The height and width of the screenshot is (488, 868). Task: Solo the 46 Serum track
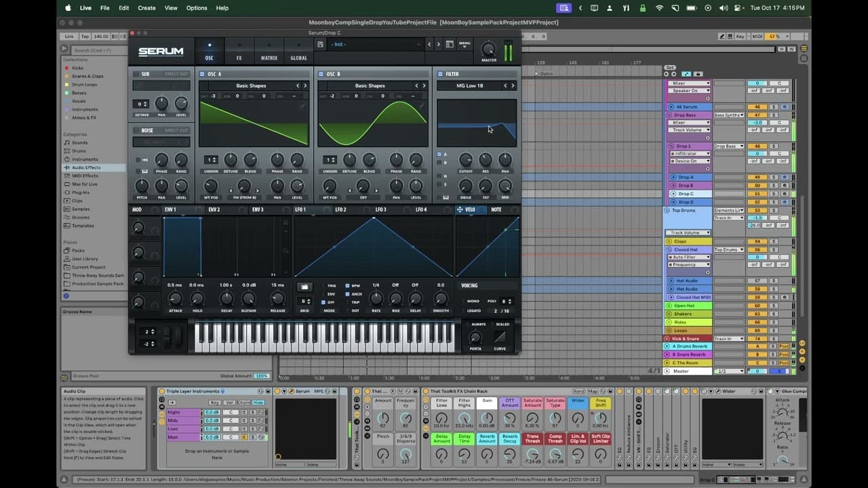coord(774,107)
